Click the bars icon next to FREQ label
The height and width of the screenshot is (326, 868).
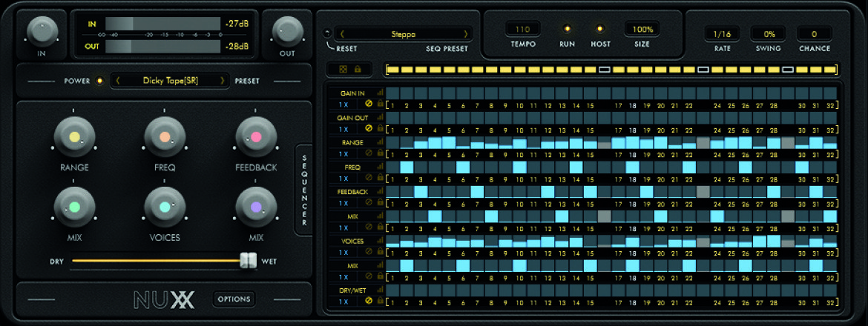(x=381, y=166)
